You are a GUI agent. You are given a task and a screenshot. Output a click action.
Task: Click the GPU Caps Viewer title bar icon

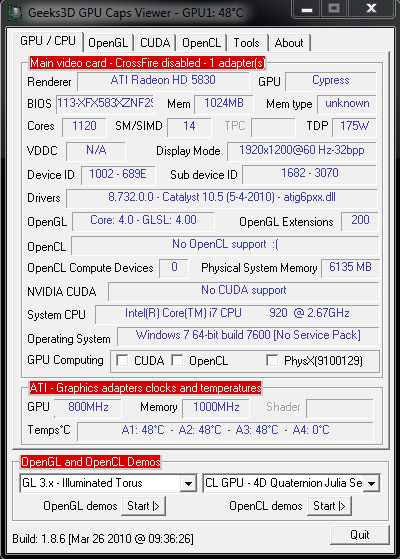(15, 13)
